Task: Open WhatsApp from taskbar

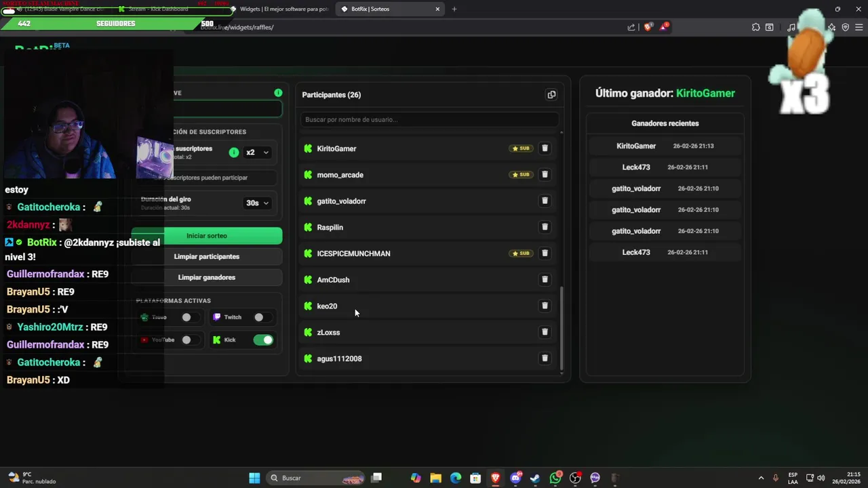Action: [x=556, y=478]
